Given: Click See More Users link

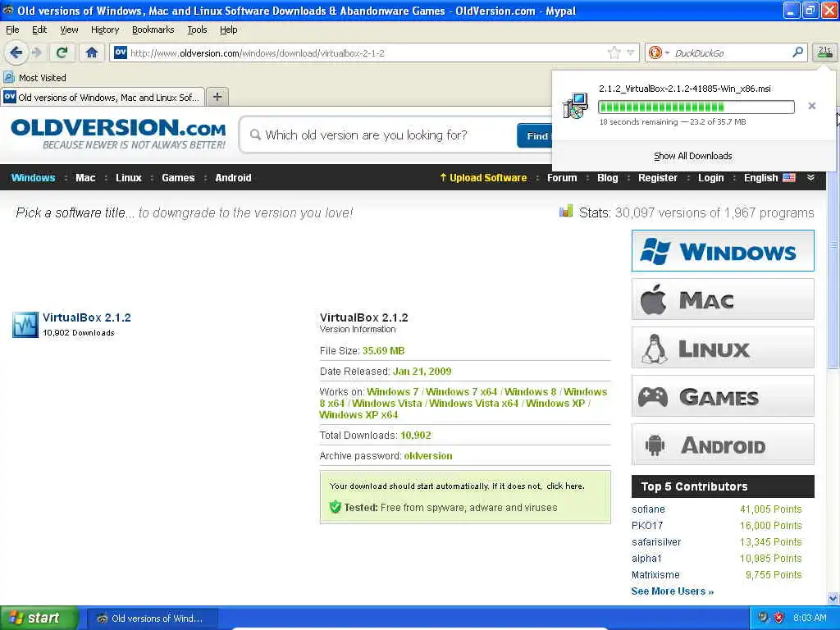Looking at the screenshot, I should (673, 591).
